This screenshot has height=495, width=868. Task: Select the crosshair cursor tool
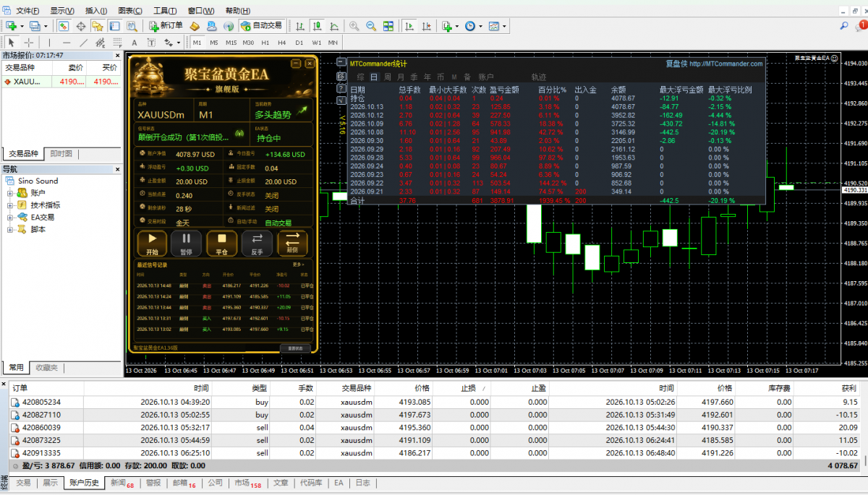pos(29,43)
